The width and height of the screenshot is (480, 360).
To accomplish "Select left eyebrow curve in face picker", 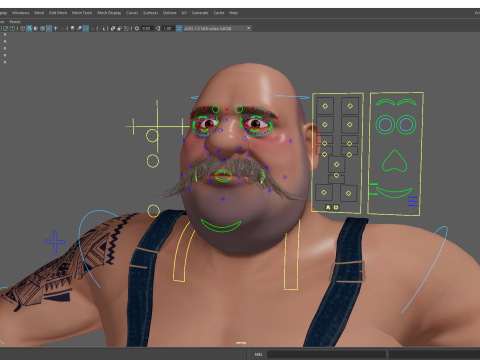I will [386, 102].
